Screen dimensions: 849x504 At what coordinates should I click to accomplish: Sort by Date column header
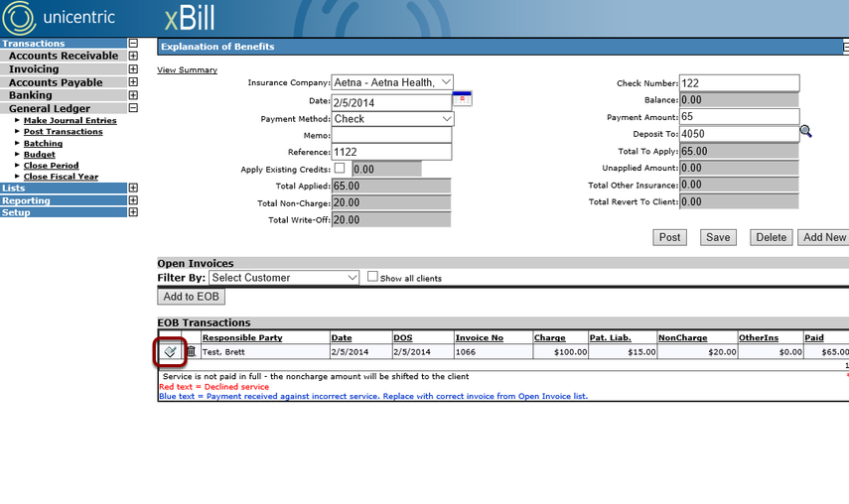[x=342, y=337]
